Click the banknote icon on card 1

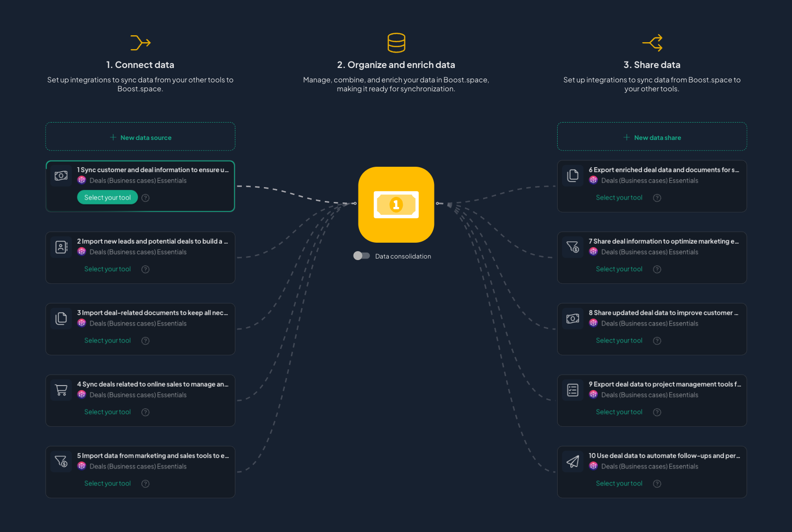61,176
